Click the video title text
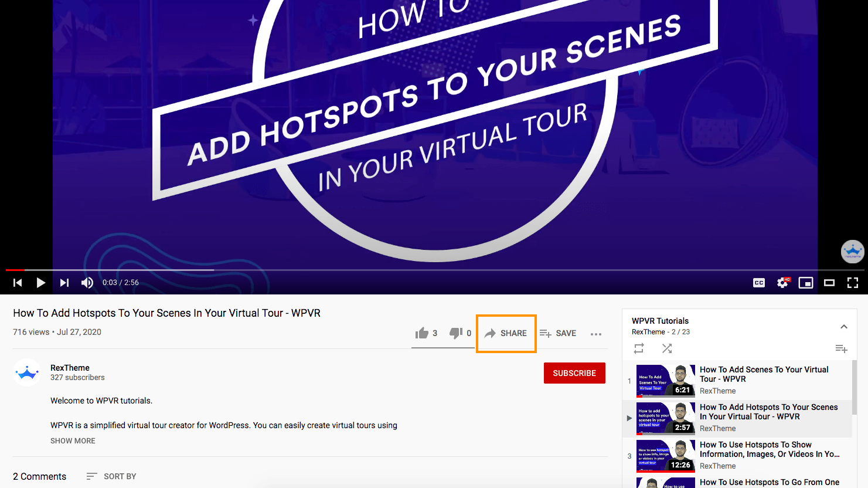The height and width of the screenshot is (488, 868). 166,313
